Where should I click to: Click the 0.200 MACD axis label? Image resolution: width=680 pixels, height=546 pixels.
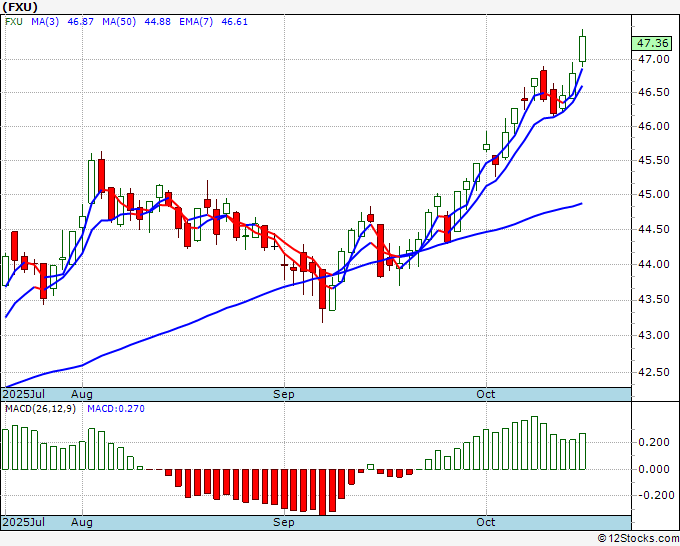(654, 442)
